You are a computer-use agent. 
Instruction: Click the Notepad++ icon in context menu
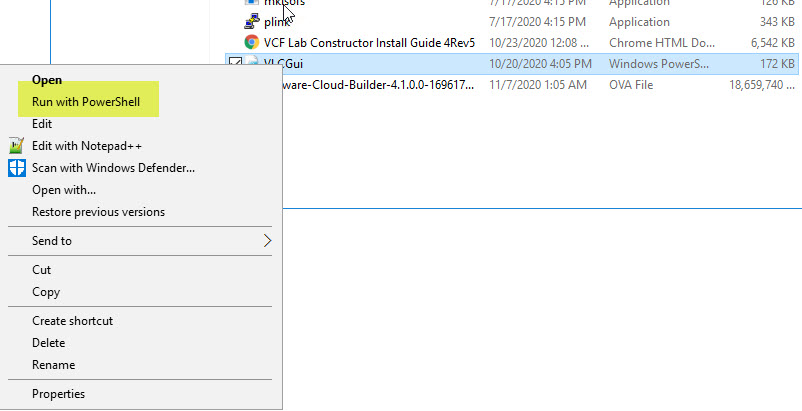(16, 145)
